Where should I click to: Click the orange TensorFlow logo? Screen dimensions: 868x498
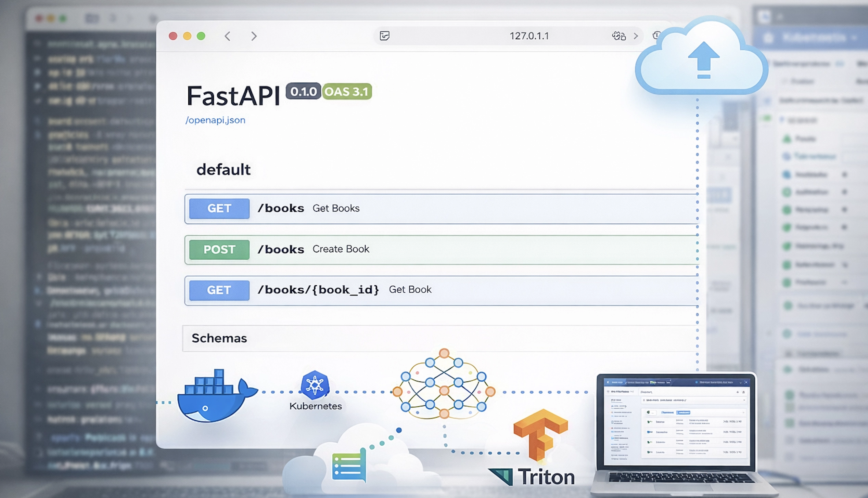point(539,434)
